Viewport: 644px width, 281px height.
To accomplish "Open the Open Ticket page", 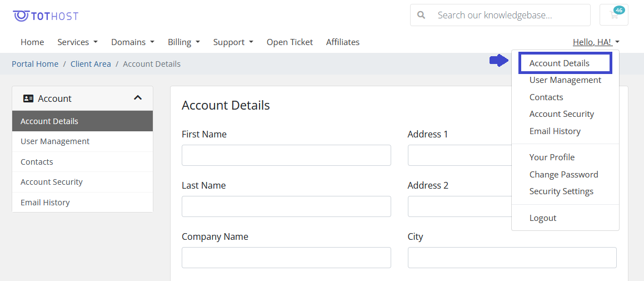I will pyautogui.click(x=289, y=42).
